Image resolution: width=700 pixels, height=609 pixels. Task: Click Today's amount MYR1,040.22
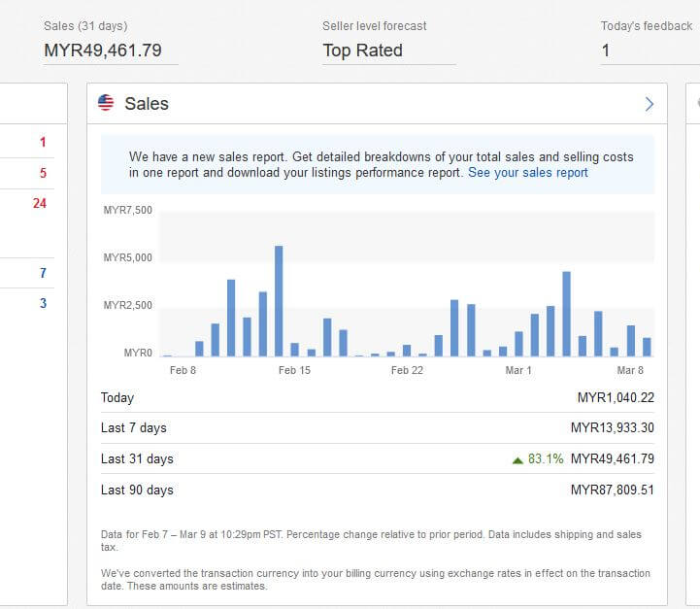(616, 398)
